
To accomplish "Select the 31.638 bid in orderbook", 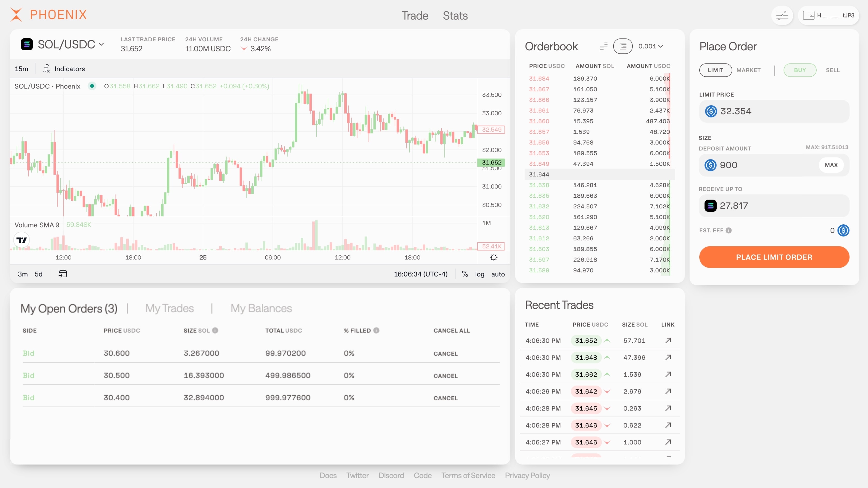I will [599, 185].
